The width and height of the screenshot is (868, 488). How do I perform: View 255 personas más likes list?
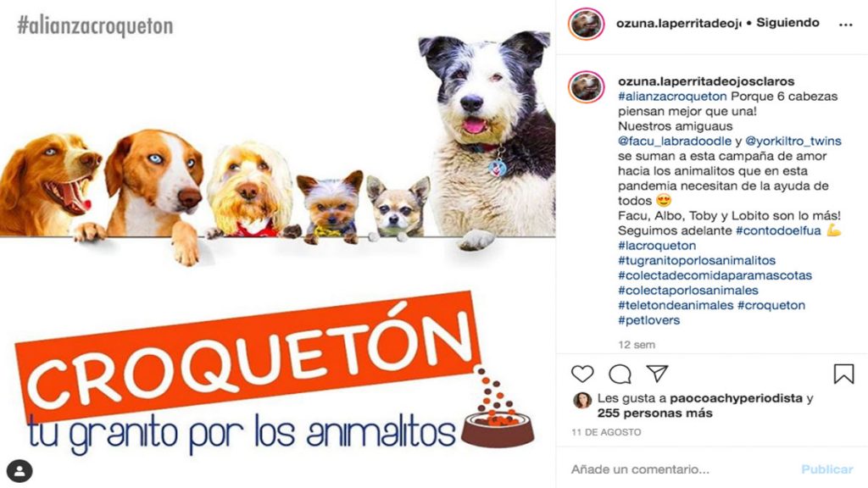tap(654, 413)
